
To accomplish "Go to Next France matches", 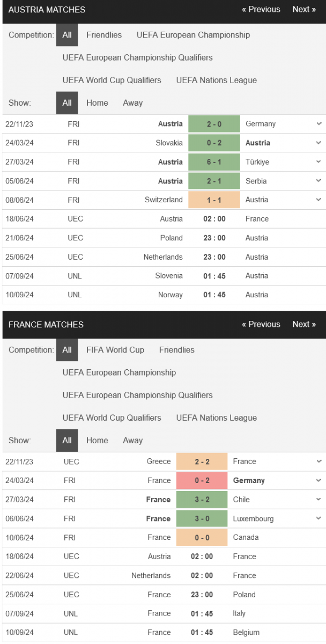I will [x=304, y=324].
